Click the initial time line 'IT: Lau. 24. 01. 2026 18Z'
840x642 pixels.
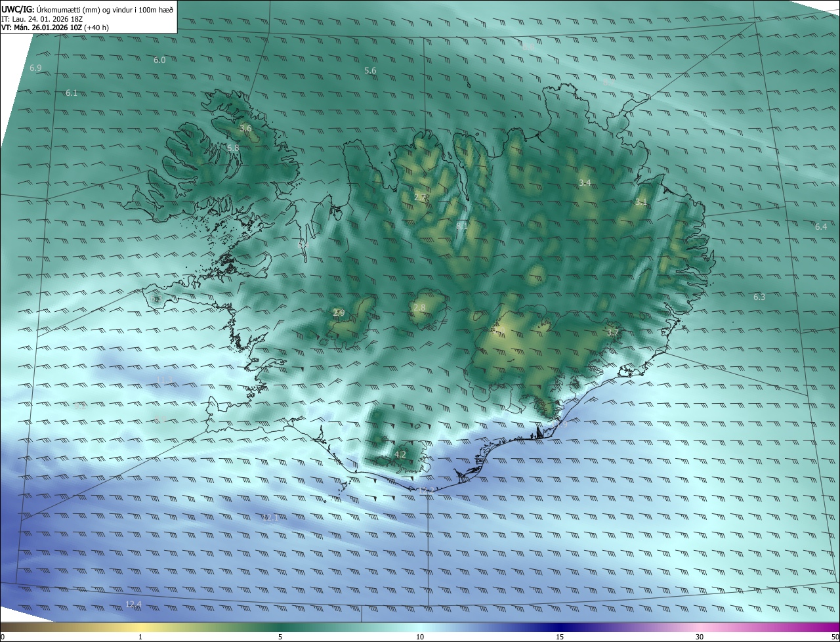click(x=42, y=19)
